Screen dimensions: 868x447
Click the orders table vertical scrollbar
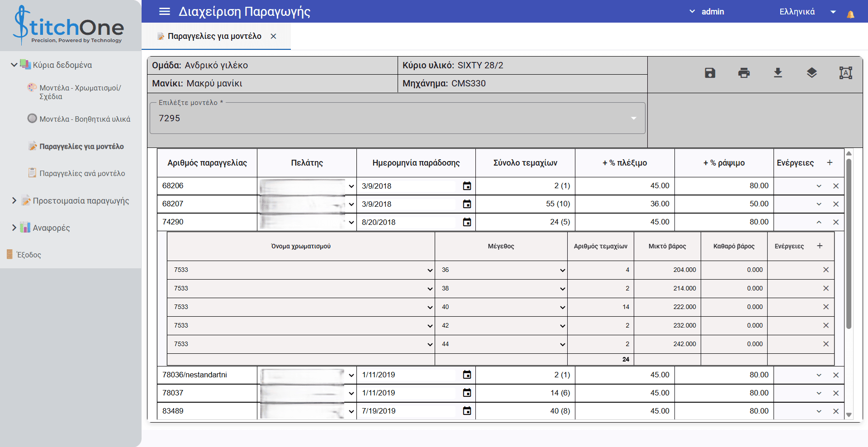coord(849,243)
